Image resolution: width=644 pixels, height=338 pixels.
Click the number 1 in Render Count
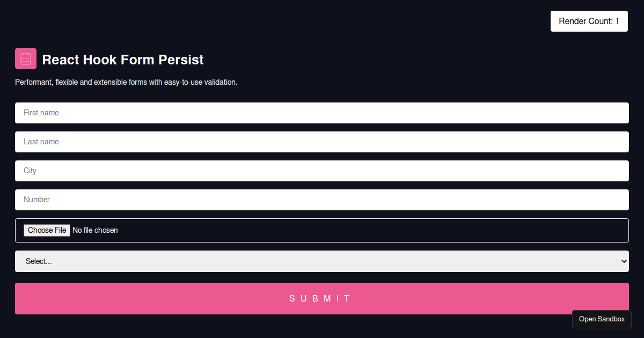coord(617,21)
